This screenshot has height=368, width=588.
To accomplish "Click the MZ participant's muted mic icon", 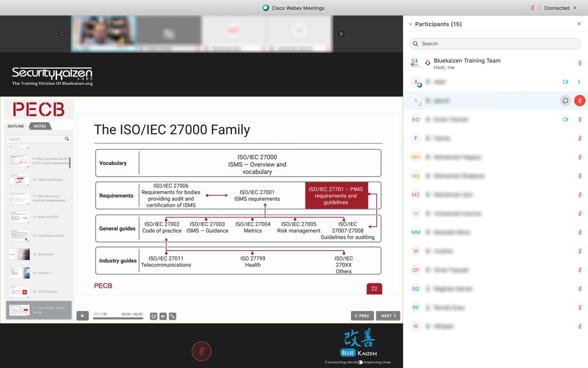I will (580, 195).
